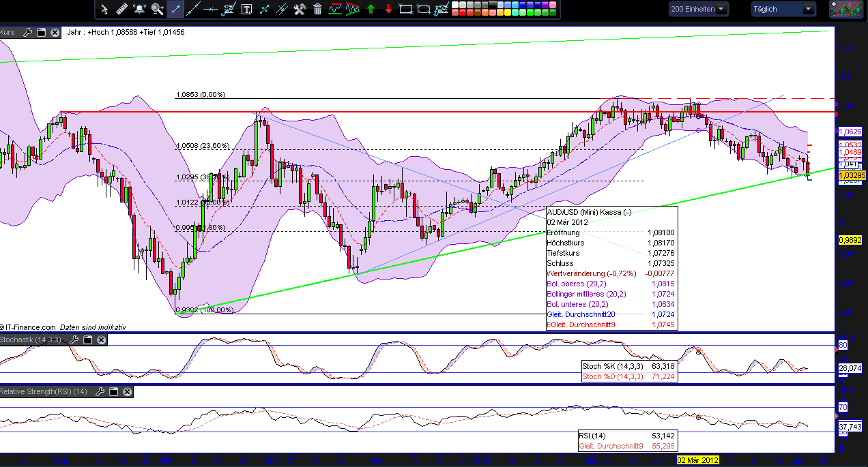Select the ellipse drawing tool

tap(424, 9)
